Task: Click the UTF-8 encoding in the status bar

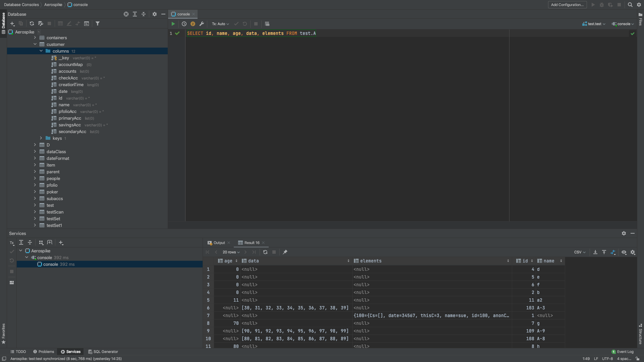Action: tap(607, 359)
